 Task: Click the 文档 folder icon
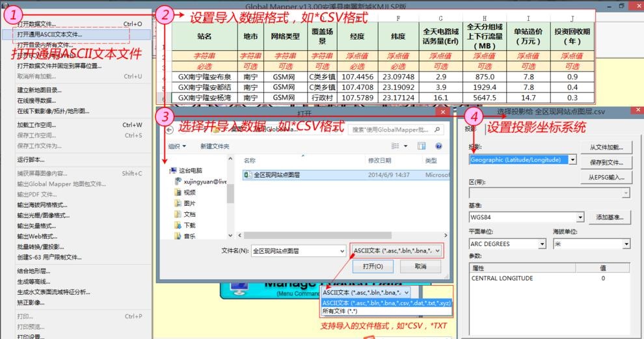[178, 214]
